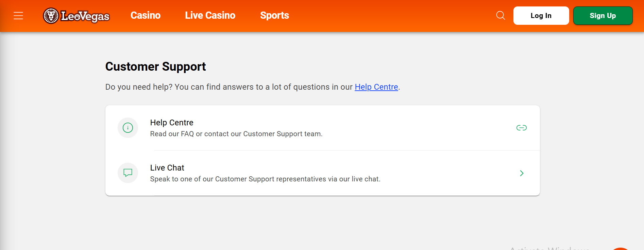Click the green Sign Up button
Screen dimensions: 644x250
603,16
